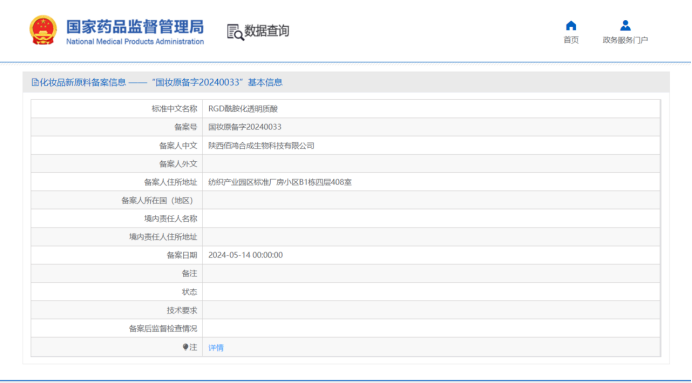
Task: Open the 详情 details link
Action: (x=216, y=348)
